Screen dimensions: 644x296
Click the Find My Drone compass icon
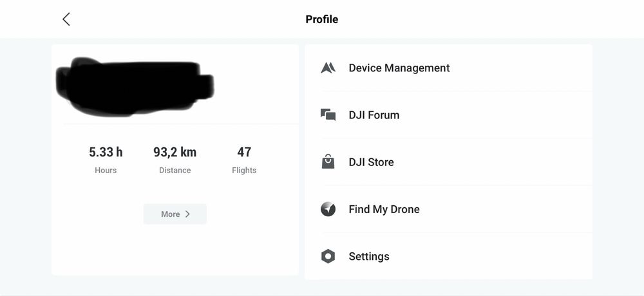[x=328, y=209]
